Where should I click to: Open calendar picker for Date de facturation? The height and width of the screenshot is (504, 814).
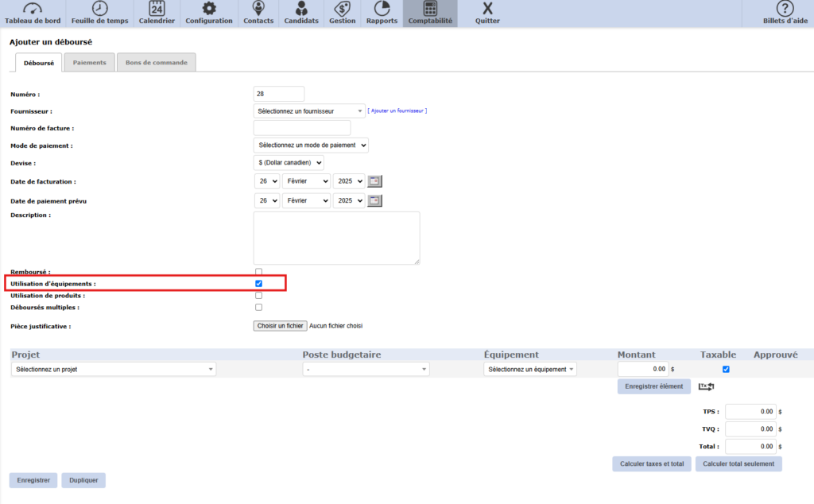[375, 180]
